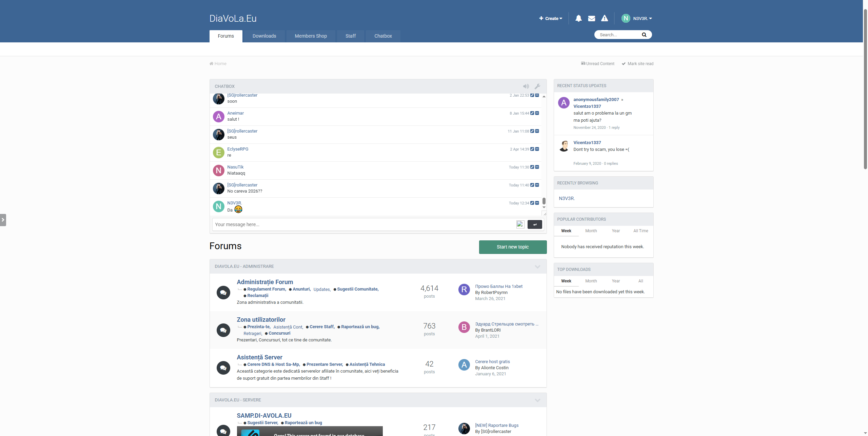Select Month in Popular Contributors
Screen dimensions: 868x436
coord(591,231)
